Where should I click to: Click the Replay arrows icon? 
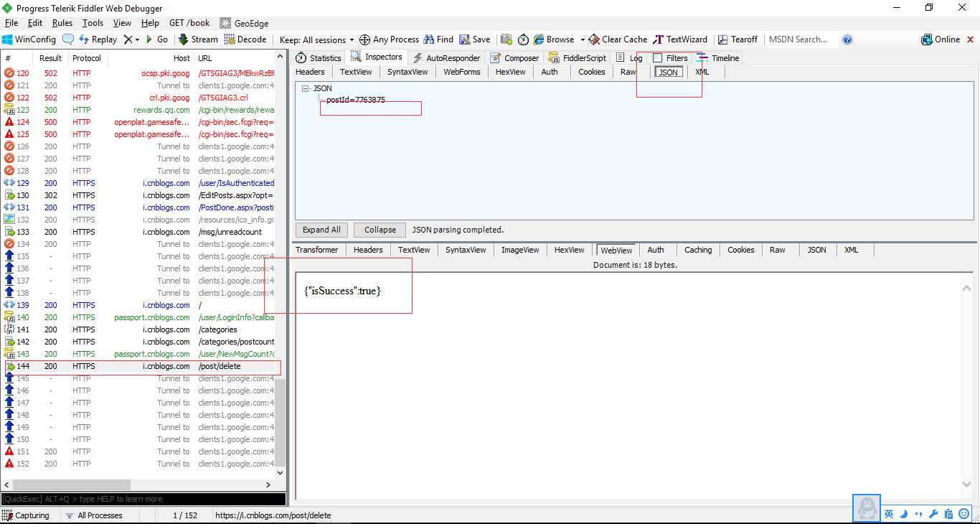[x=84, y=39]
